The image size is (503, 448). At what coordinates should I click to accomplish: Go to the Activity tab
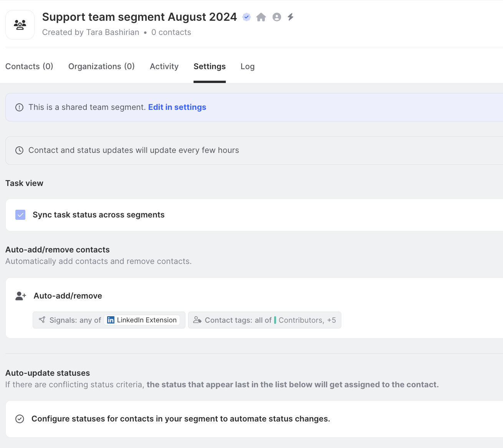pyautogui.click(x=164, y=66)
